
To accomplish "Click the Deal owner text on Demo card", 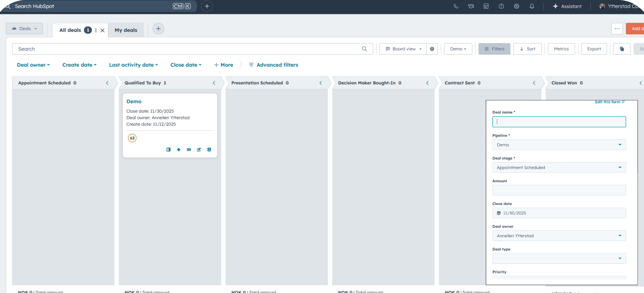I will (158, 118).
